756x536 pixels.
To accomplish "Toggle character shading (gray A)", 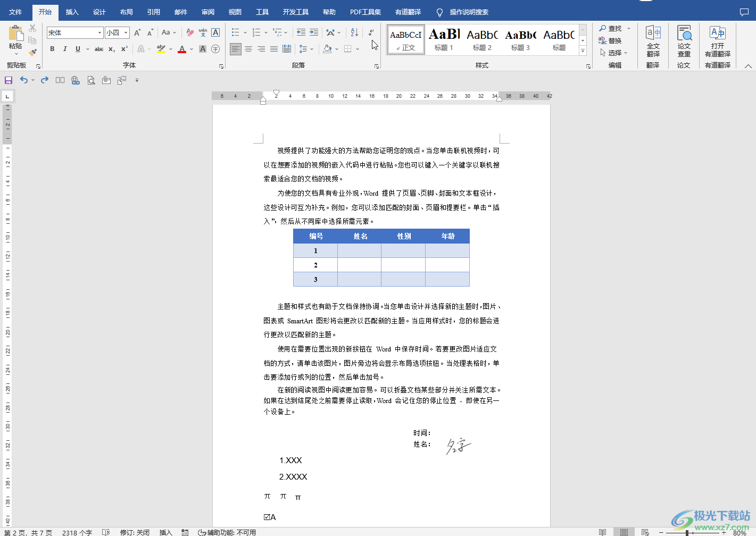I will coord(203,49).
